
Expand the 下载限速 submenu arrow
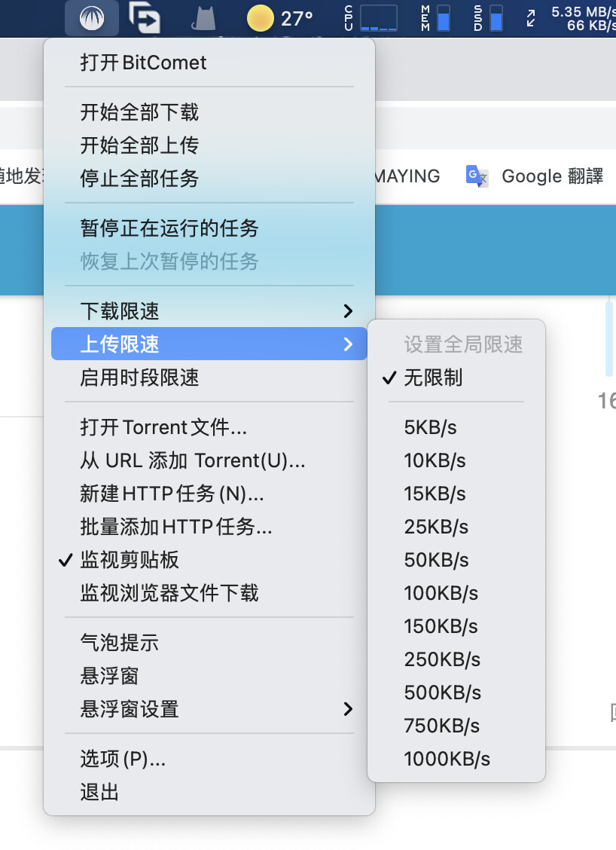click(x=348, y=311)
